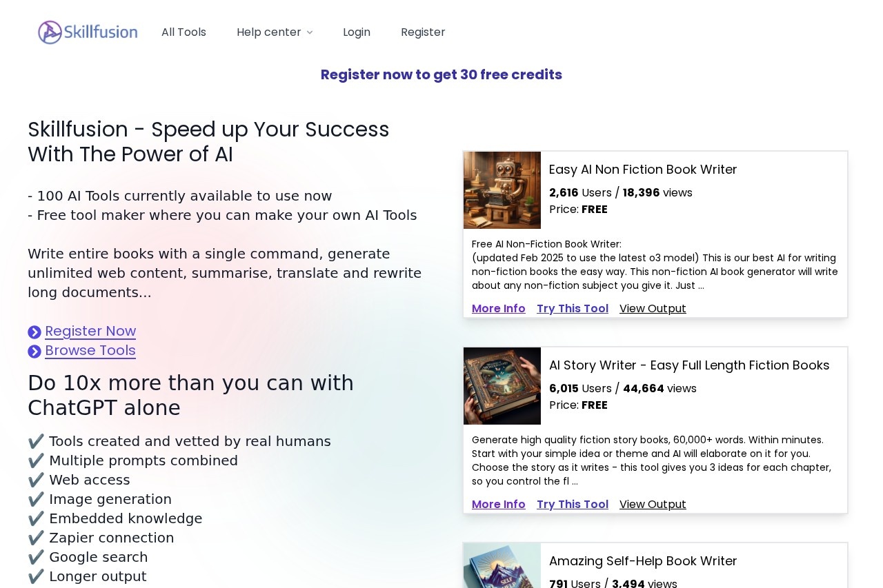The width and height of the screenshot is (883, 588).
Task: View Output for AI Story Writer
Action: pos(653,505)
